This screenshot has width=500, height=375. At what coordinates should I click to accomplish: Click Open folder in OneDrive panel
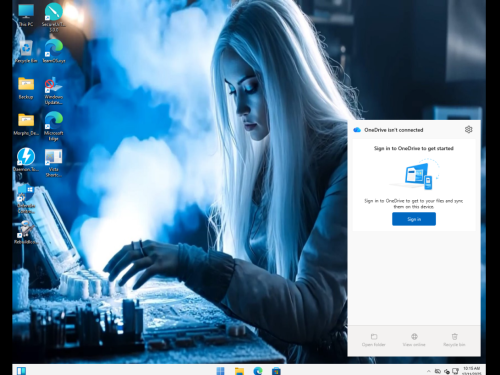pos(374,340)
